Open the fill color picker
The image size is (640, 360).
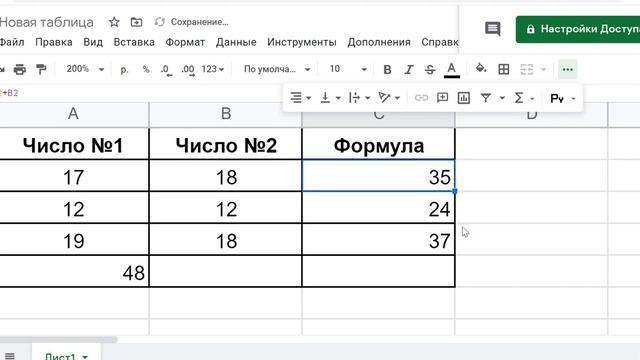point(481,69)
